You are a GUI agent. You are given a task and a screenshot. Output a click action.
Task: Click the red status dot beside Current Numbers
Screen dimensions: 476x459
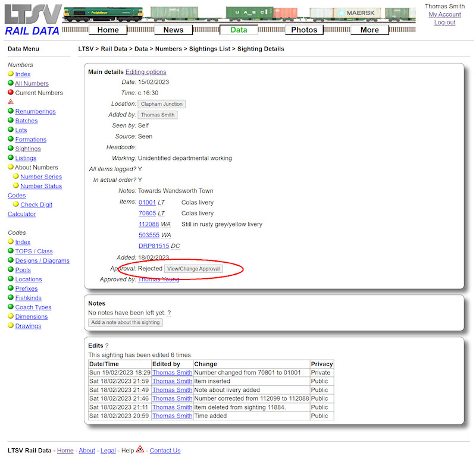(x=10, y=93)
